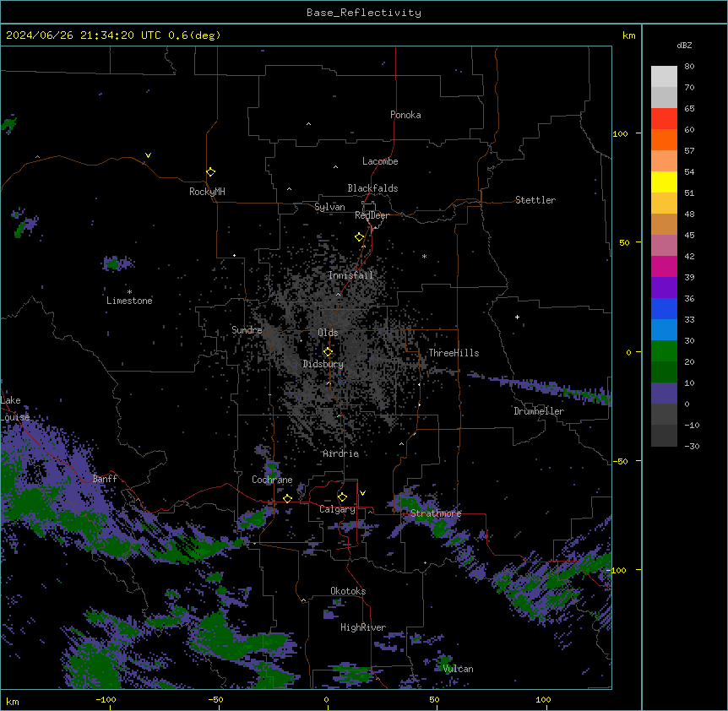The image size is (728, 711).
Task: Select the pink 42-45 dBZ legend swatch
Action: pyautogui.click(x=664, y=246)
